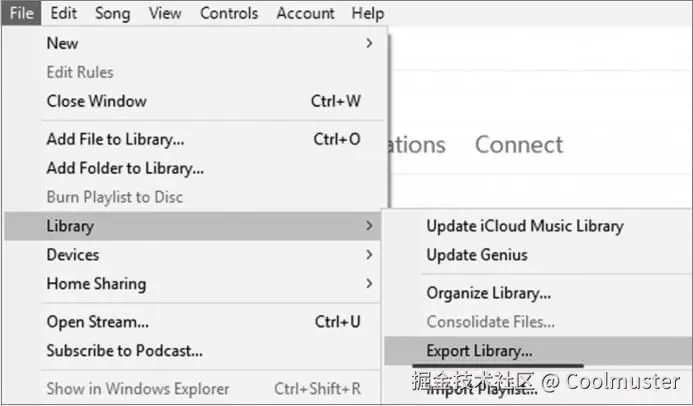Open the Controls menu
Screen dimensions: 693x406
click(x=229, y=13)
